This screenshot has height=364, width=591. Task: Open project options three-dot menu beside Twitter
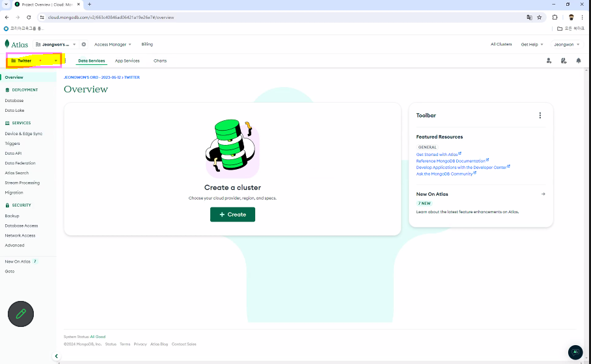pos(65,60)
